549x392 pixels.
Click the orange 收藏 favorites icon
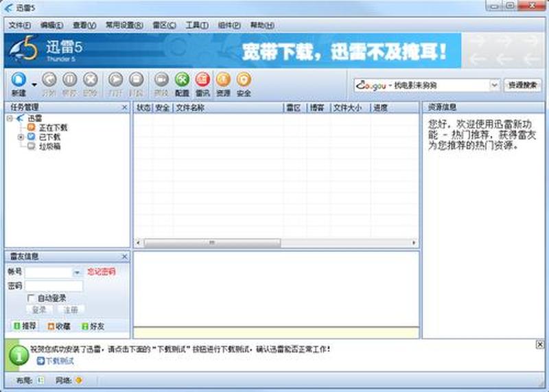coord(51,326)
